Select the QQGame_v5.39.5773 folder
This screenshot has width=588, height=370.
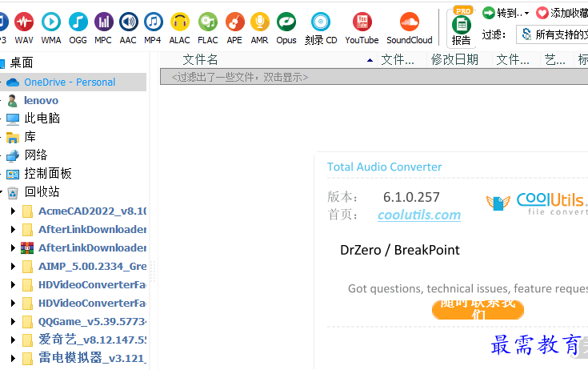92,322
